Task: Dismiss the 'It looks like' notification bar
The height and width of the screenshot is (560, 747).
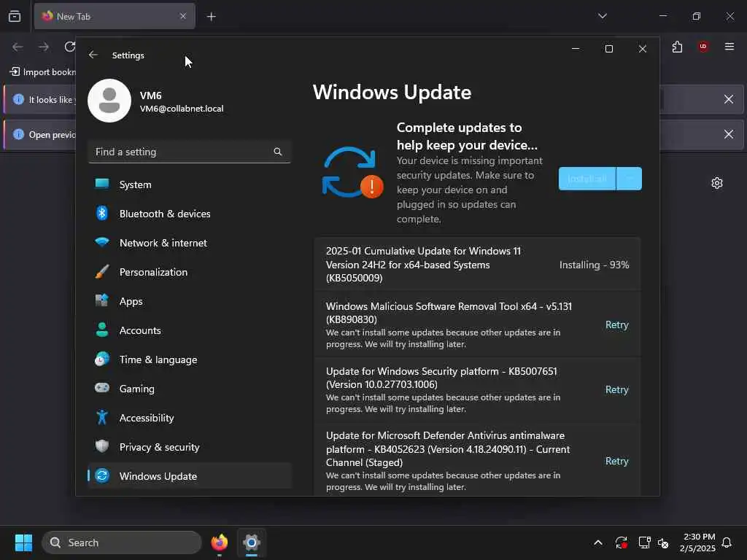Action: pyautogui.click(x=729, y=99)
